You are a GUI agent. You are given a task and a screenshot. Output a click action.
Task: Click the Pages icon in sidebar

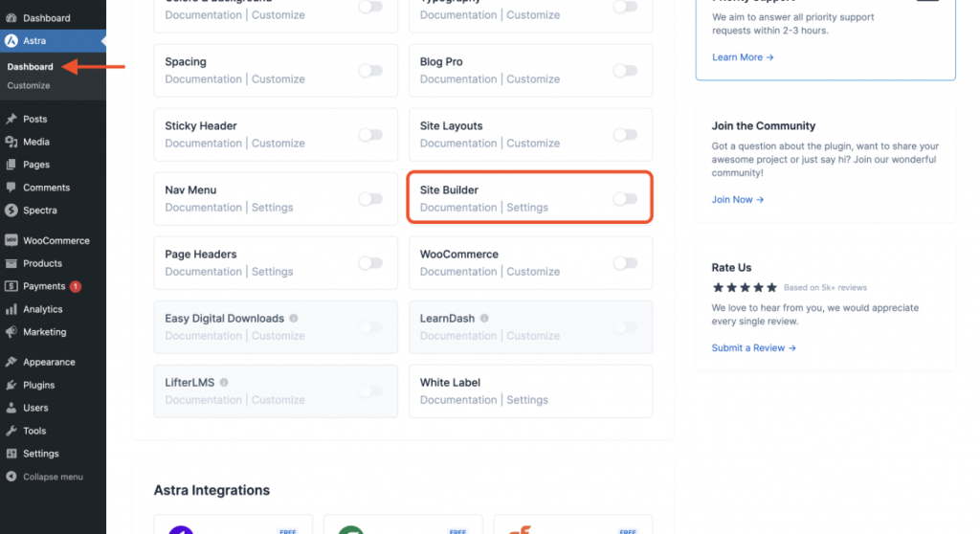click(11, 165)
